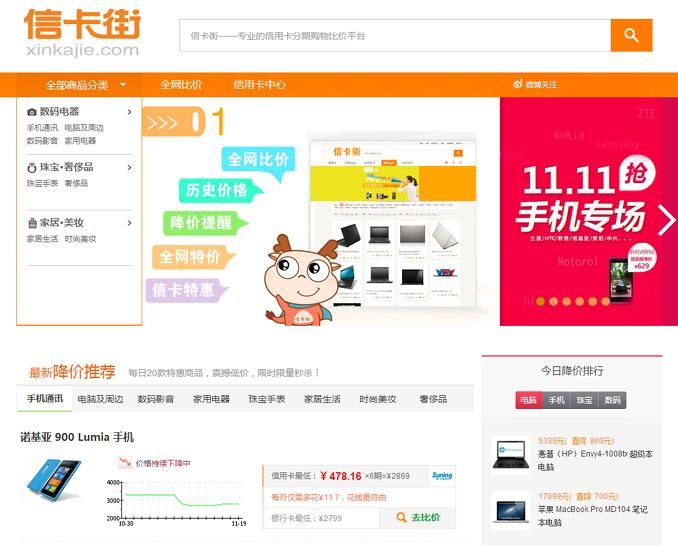Click the sidebar 珠宝手表 subcategory link
The width and height of the screenshot is (678, 546).
click(42, 183)
